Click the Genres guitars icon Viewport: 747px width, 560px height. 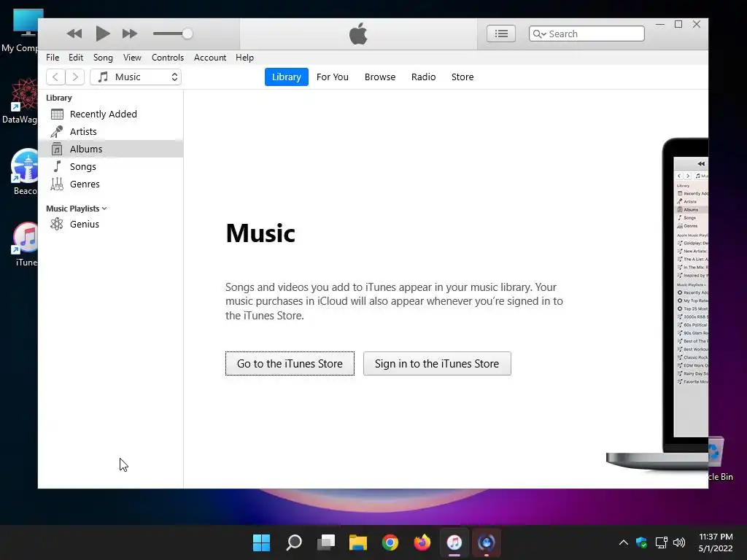(57, 184)
